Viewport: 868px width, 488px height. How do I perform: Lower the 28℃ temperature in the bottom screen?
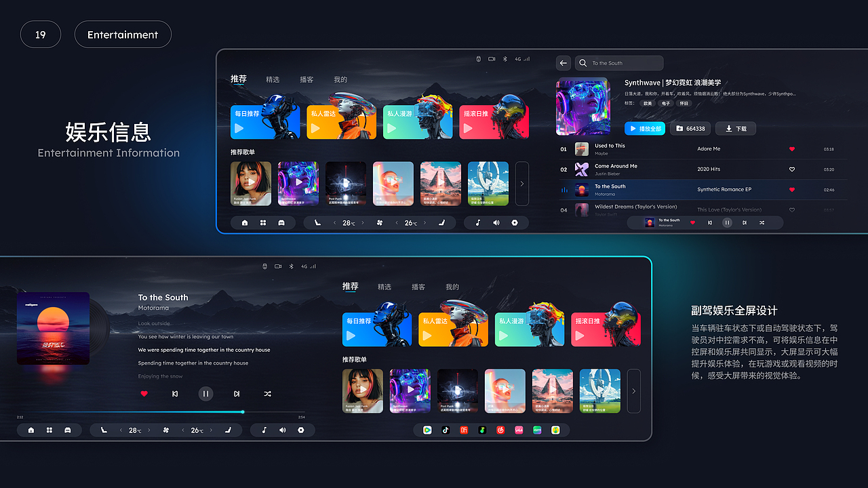tap(121, 430)
